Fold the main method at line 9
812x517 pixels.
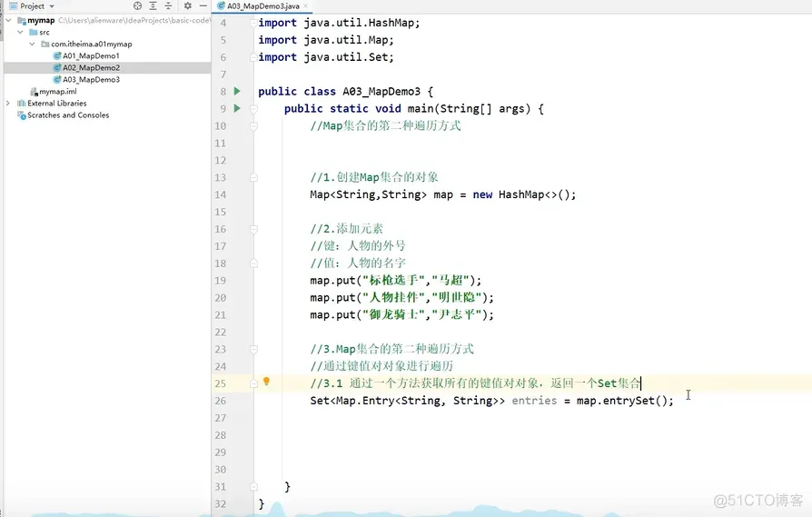pos(253,109)
